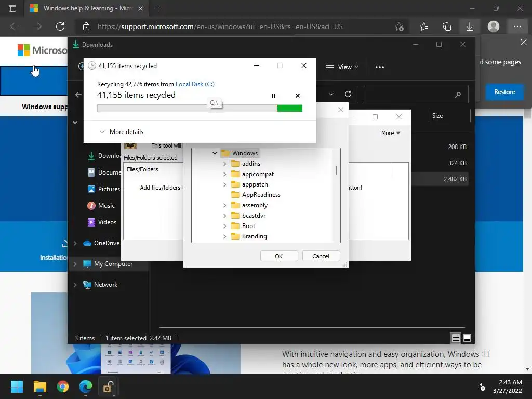
Task: Open Pictures in Explorer sidebar
Action: click(x=104, y=189)
